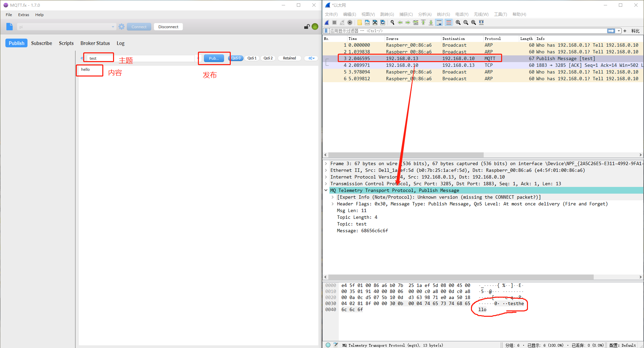Toggle auto-scroll during live capture
The image size is (644, 348).
click(x=439, y=22)
